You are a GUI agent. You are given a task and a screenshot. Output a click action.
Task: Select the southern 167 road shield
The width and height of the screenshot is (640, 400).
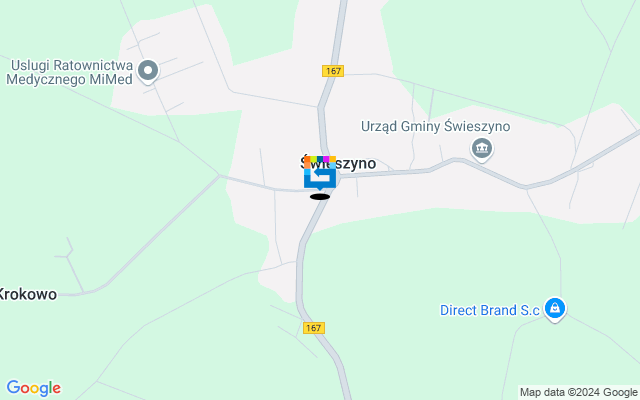(x=314, y=328)
